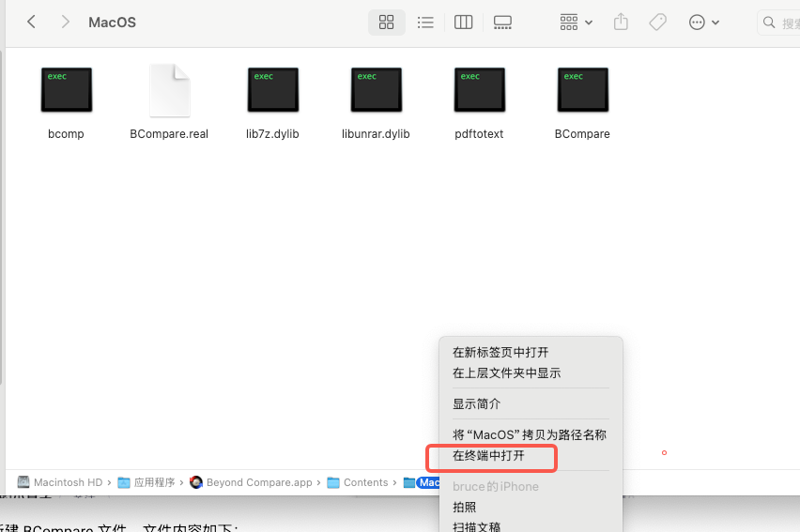Select the libunrar.dylib file icon
Viewport: 800px width, 532px height.
(x=376, y=90)
